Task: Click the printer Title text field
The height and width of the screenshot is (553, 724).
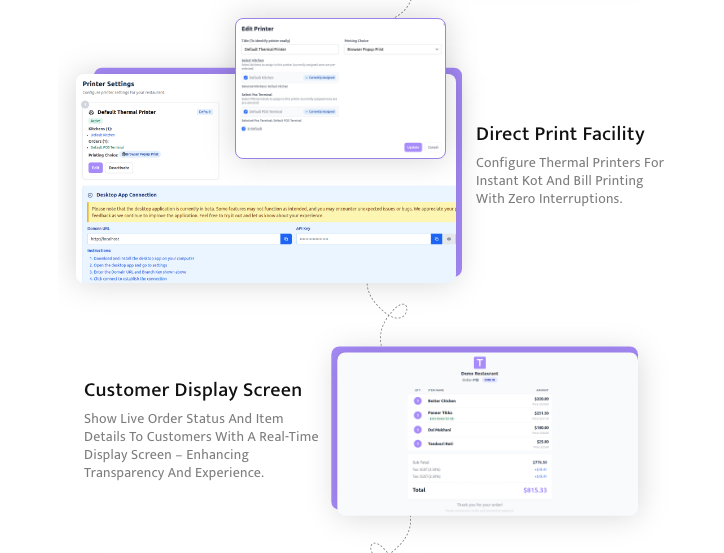Action: (x=290, y=48)
